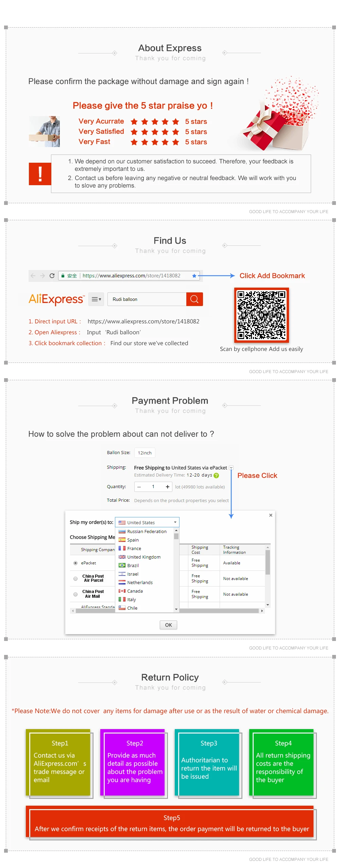Click the shipping table horizontal scroll left arrow
Screen dimensions: 340x868
click(73, 611)
